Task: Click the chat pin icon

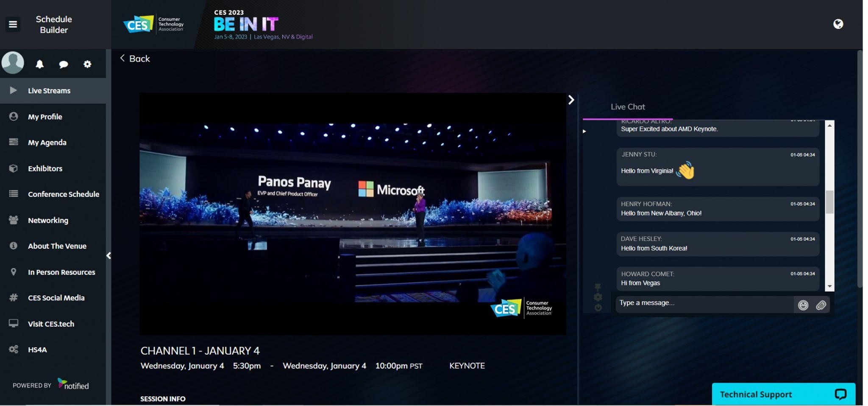Action: [598, 287]
